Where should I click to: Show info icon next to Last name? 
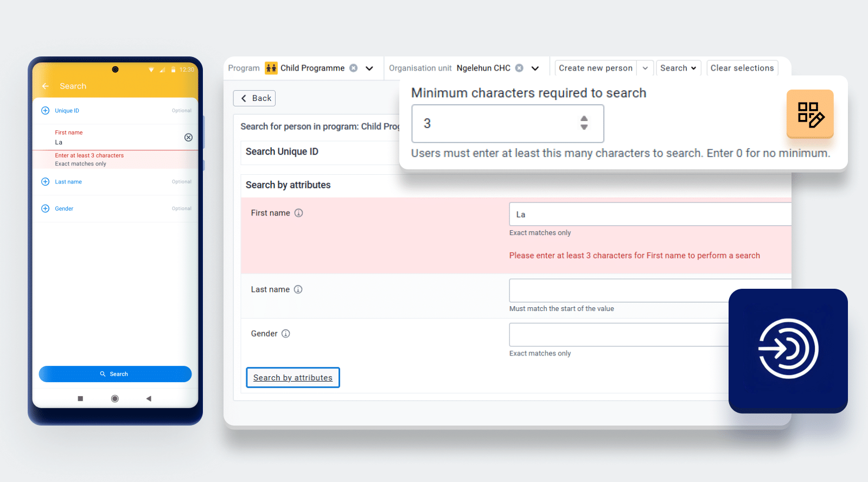[298, 289]
